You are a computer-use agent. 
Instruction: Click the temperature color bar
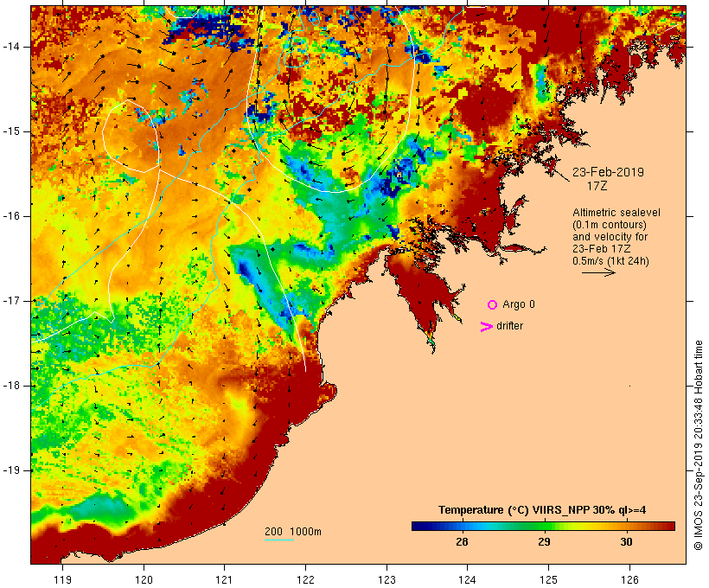(543, 526)
